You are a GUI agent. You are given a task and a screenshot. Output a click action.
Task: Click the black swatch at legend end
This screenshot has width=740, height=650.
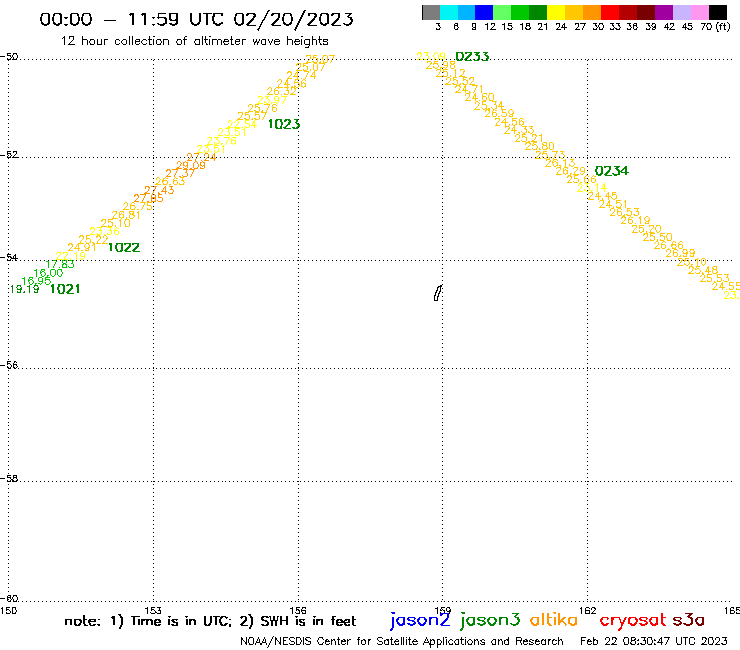click(717, 12)
